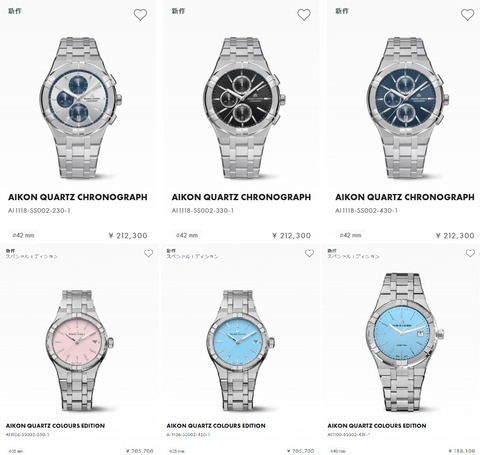The width and height of the screenshot is (480, 455).
Task: Open AIKON Quartz Chronograph AI1118-SS002-330-1 title
Action: tap(241, 197)
